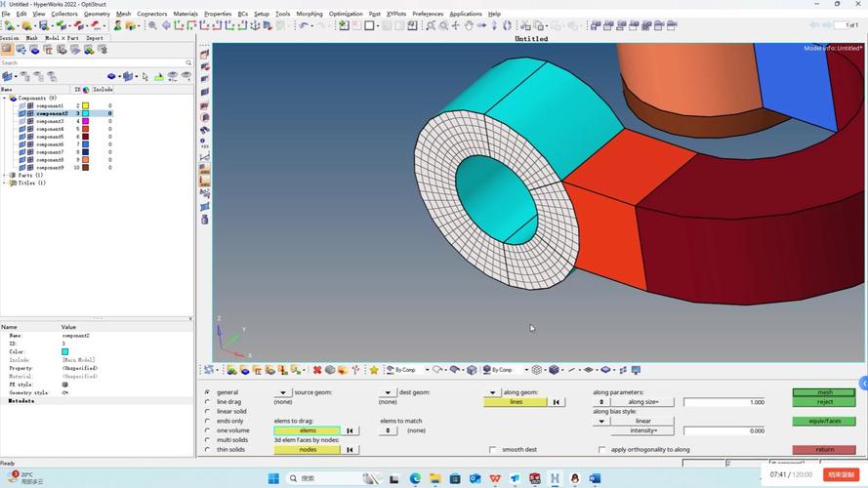Click the green mesh button
The image size is (868, 488).
tap(825, 392)
